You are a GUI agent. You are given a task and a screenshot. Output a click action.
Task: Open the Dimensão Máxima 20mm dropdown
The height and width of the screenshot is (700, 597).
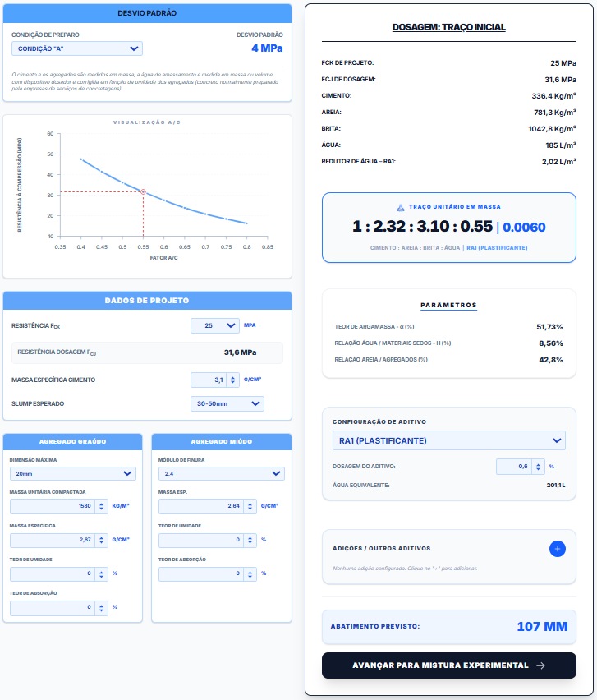[x=73, y=473]
